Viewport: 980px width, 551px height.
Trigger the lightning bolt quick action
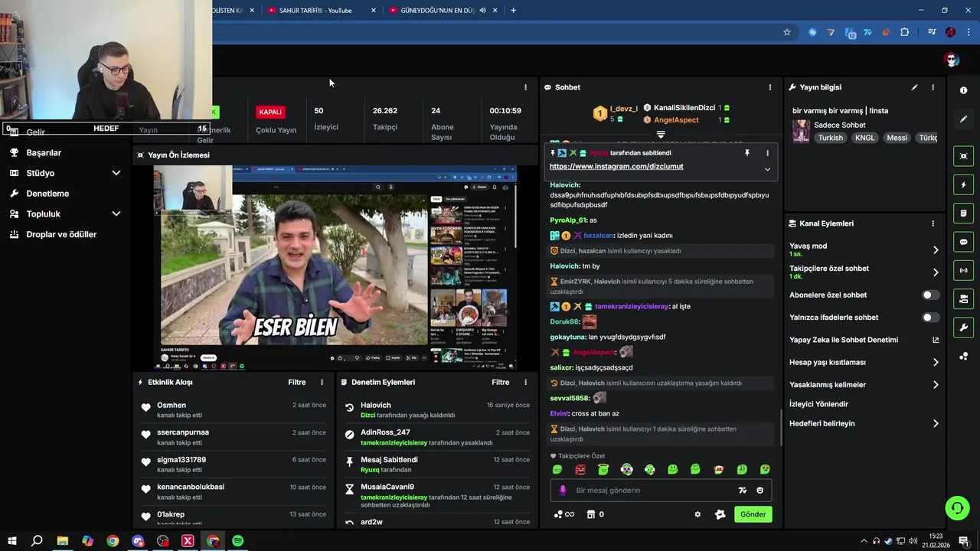click(963, 184)
